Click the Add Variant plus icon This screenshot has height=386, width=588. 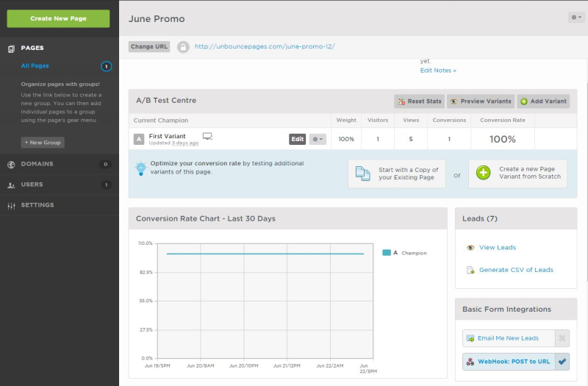[x=524, y=101]
